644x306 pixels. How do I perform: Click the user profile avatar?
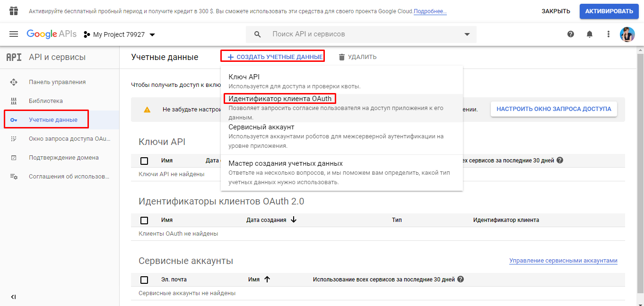627,34
